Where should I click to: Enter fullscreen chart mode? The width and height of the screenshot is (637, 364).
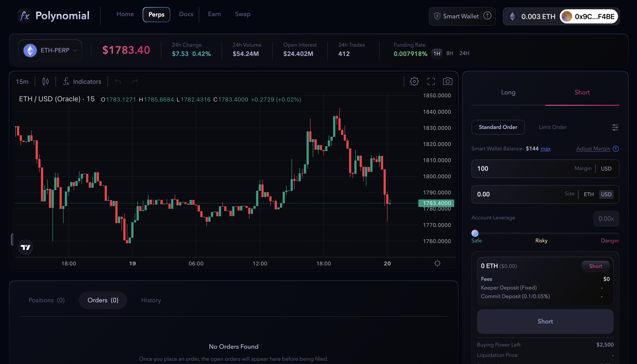pos(431,81)
